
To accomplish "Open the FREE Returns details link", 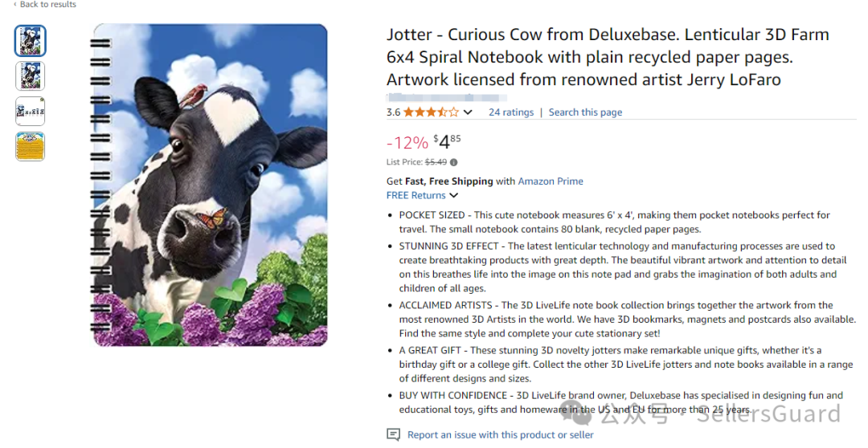I will coord(416,195).
